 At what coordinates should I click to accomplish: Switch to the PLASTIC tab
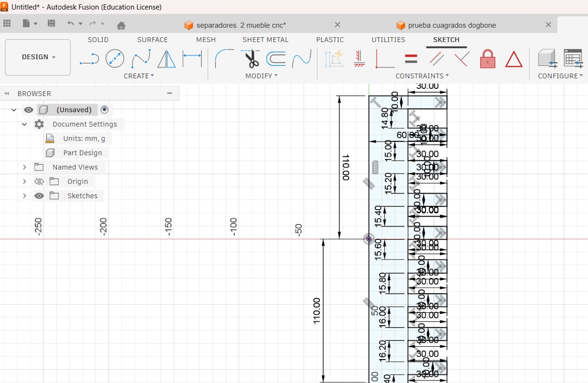[330, 40]
